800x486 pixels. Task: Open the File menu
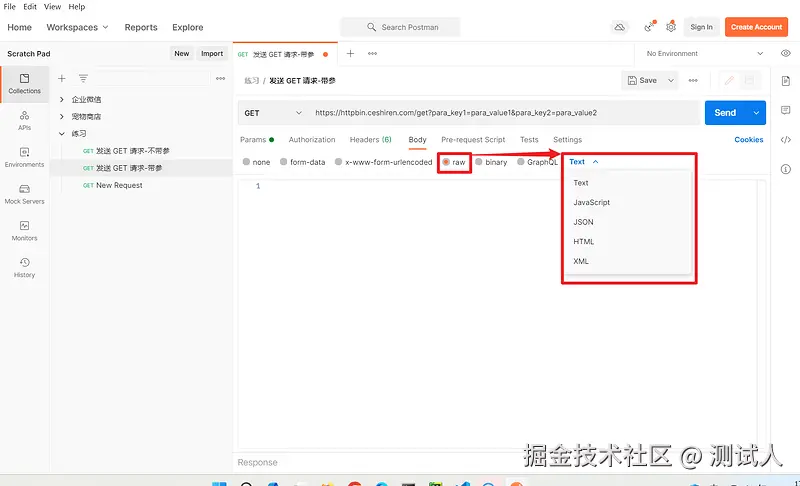pyautogui.click(x=10, y=7)
